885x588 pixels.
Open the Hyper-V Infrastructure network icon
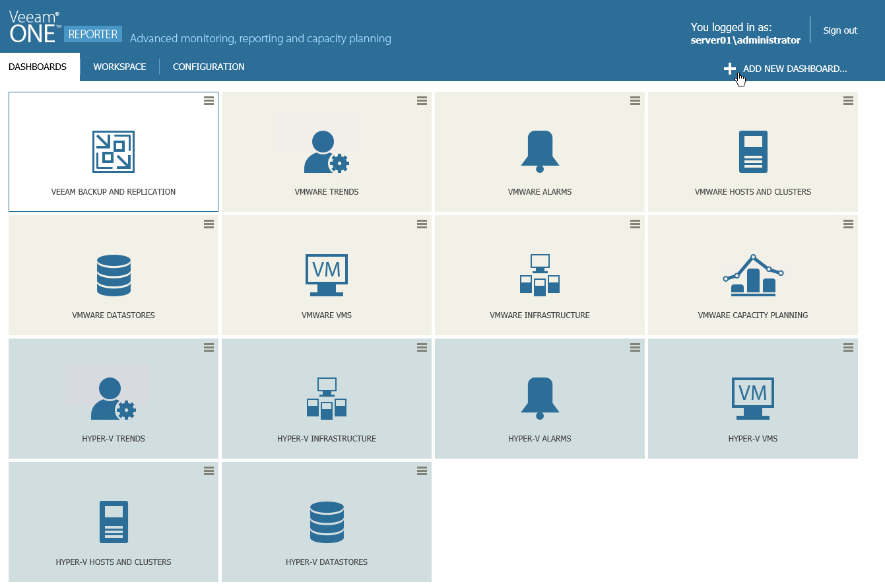pos(327,399)
